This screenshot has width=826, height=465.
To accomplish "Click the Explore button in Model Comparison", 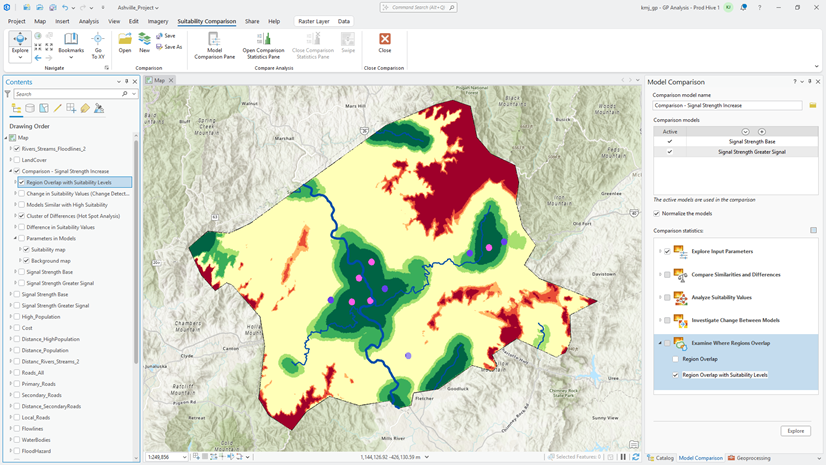I will [795, 431].
